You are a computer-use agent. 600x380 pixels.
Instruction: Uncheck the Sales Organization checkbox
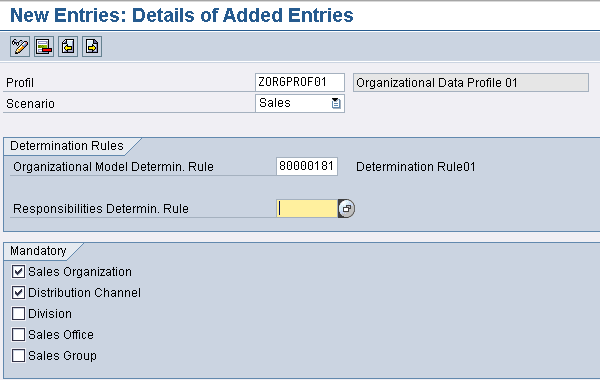[x=18, y=272]
